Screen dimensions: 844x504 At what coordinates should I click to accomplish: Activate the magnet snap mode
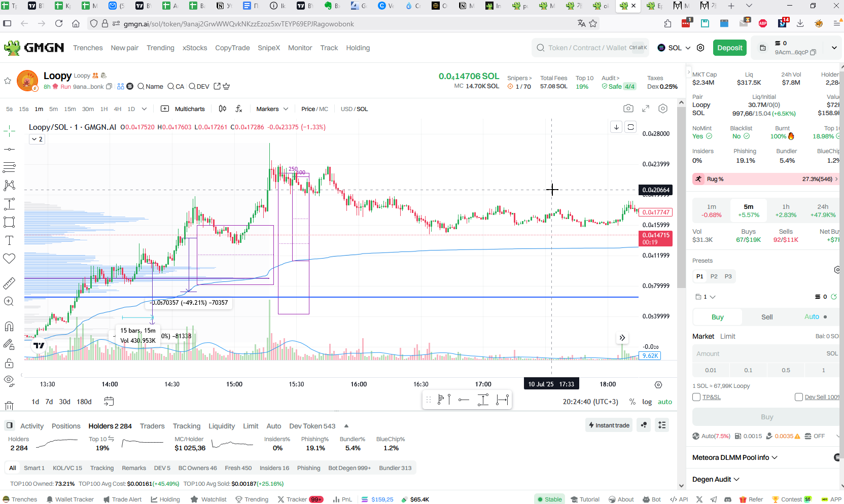coord(9,326)
